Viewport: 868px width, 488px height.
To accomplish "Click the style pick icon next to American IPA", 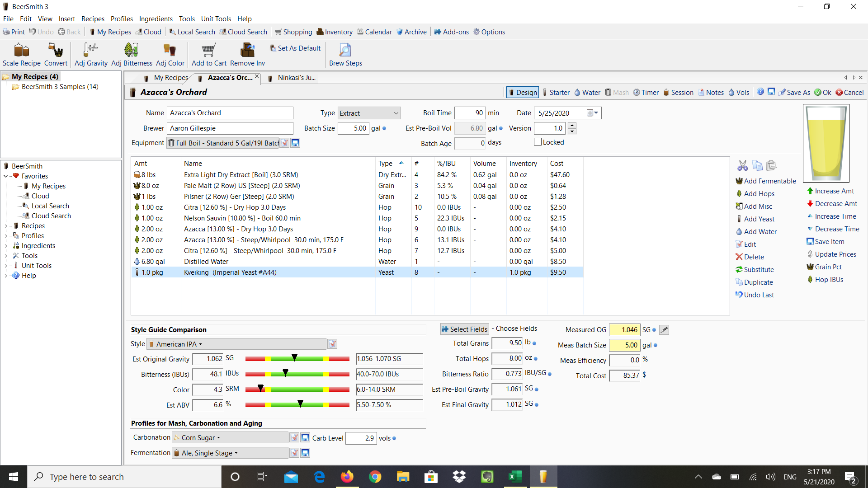I will (332, 344).
